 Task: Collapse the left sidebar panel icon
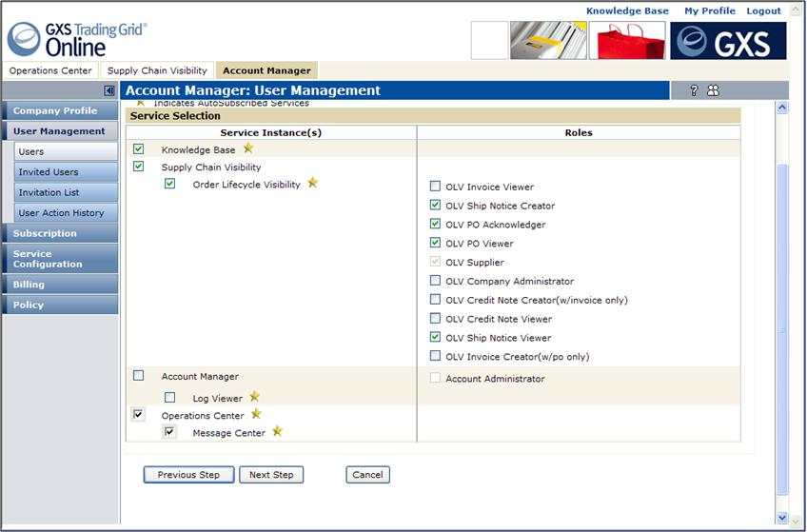pos(109,90)
